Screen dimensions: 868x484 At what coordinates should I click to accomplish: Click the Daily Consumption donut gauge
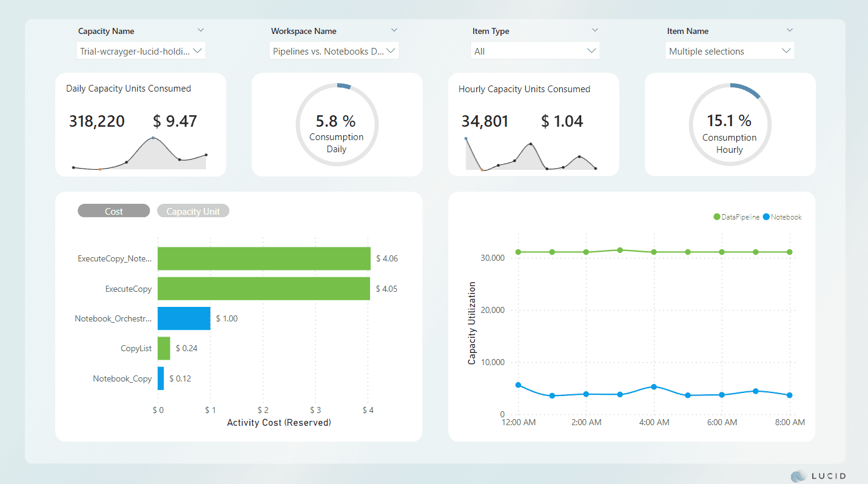coord(337,124)
